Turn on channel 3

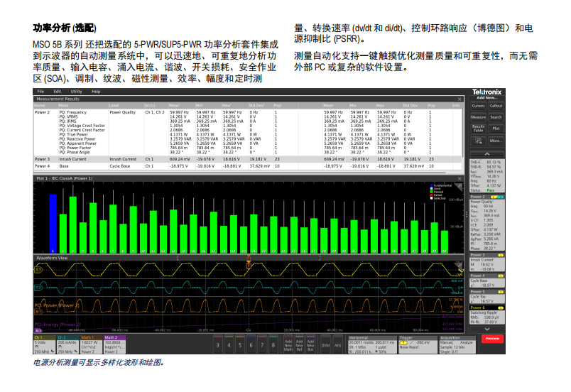click(218, 344)
